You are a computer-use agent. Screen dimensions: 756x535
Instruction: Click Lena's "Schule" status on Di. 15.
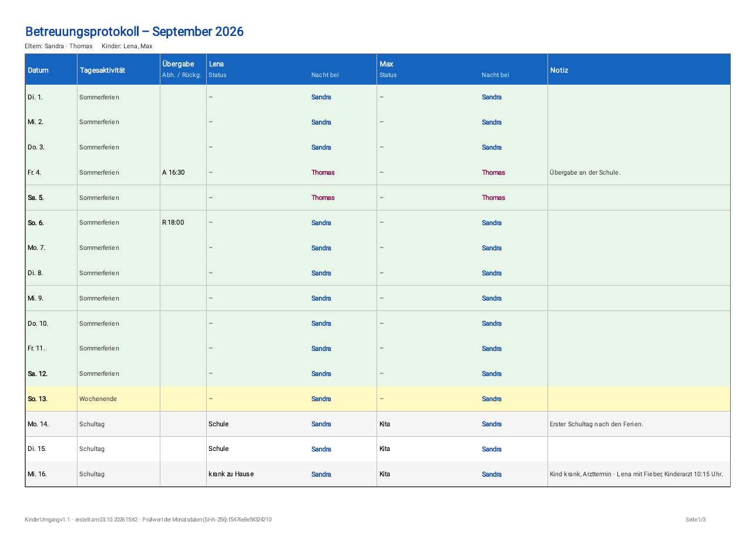(x=219, y=449)
